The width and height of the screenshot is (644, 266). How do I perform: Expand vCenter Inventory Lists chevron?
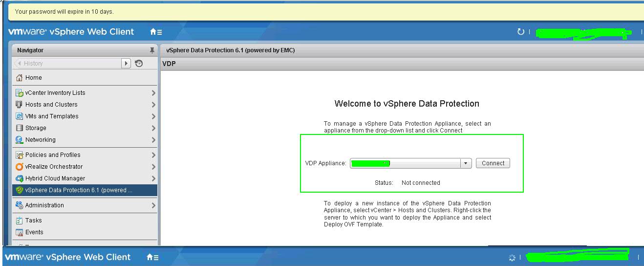click(153, 93)
